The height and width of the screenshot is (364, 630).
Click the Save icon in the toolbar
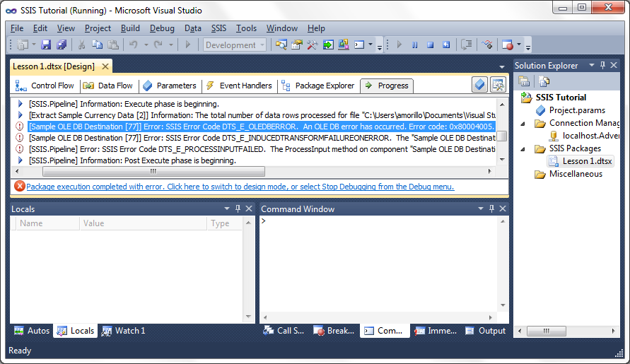click(46, 45)
